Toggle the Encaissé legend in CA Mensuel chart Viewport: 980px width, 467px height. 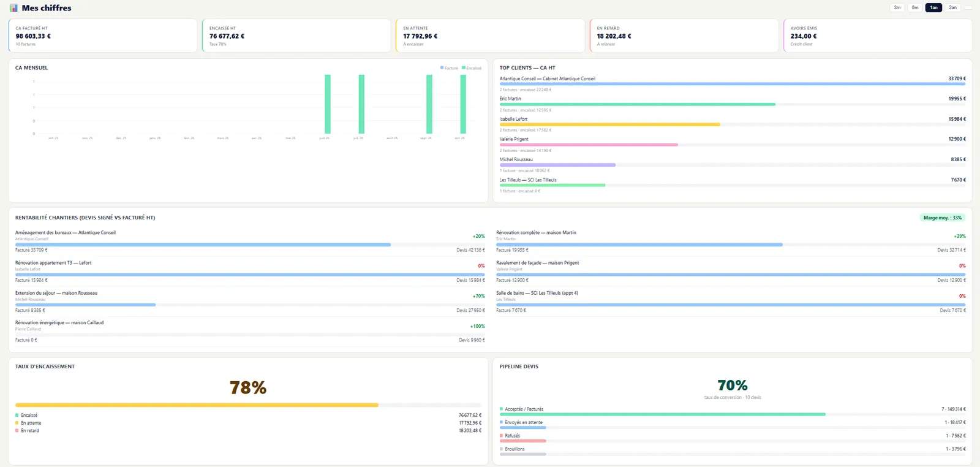pyautogui.click(x=472, y=68)
